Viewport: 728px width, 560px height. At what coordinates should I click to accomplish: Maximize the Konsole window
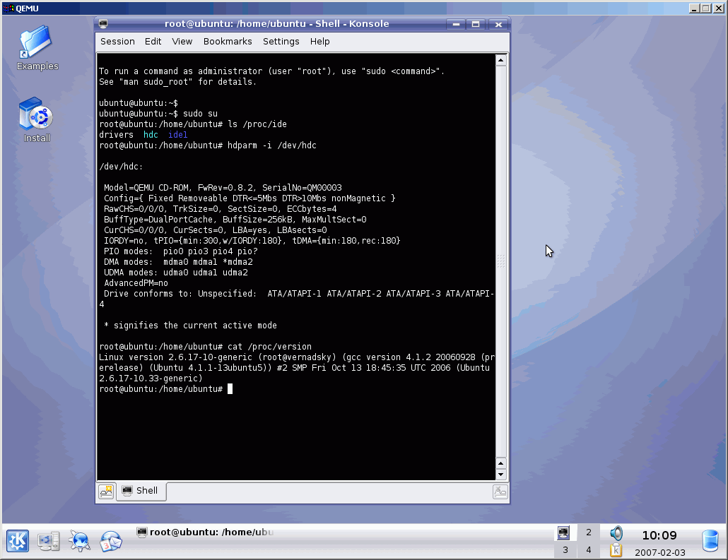tap(476, 24)
